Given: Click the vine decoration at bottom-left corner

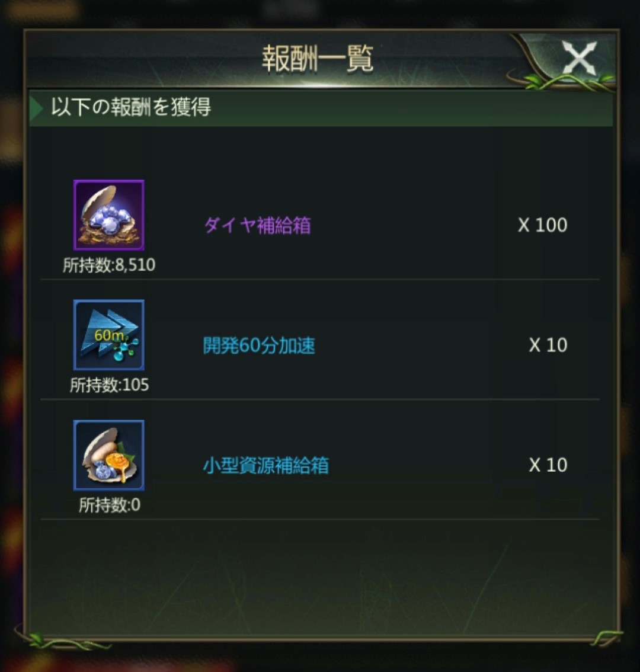Looking at the screenshot, I should coord(60,639).
